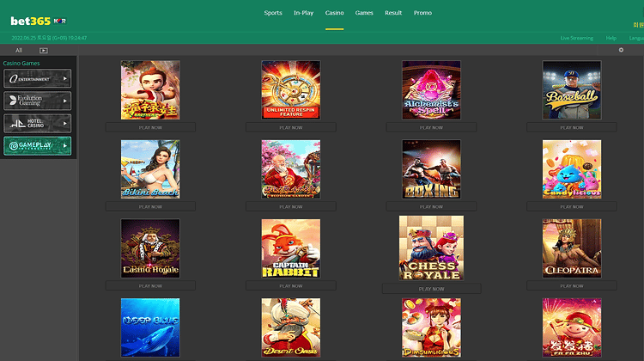This screenshot has width=644, height=361.
Task: Expand the Evolution Gaming provider
Action: tap(38, 101)
